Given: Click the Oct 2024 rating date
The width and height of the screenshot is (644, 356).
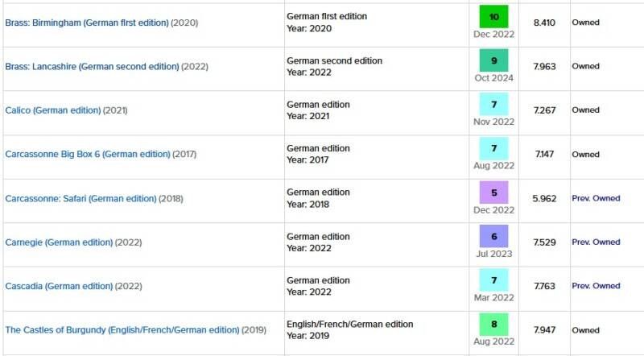Looking at the screenshot, I should (x=493, y=78).
